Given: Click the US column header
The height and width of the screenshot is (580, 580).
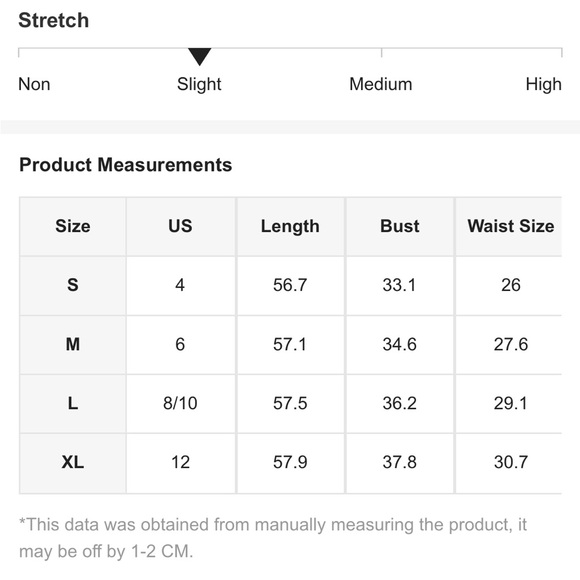Looking at the screenshot, I should coord(181,226).
